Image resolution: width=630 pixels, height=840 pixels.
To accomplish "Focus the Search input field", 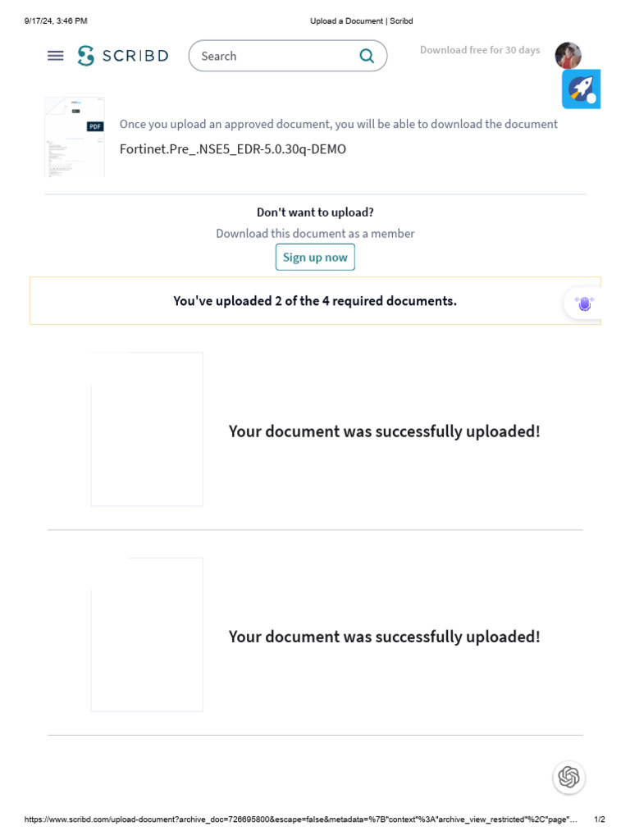I will point(271,56).
